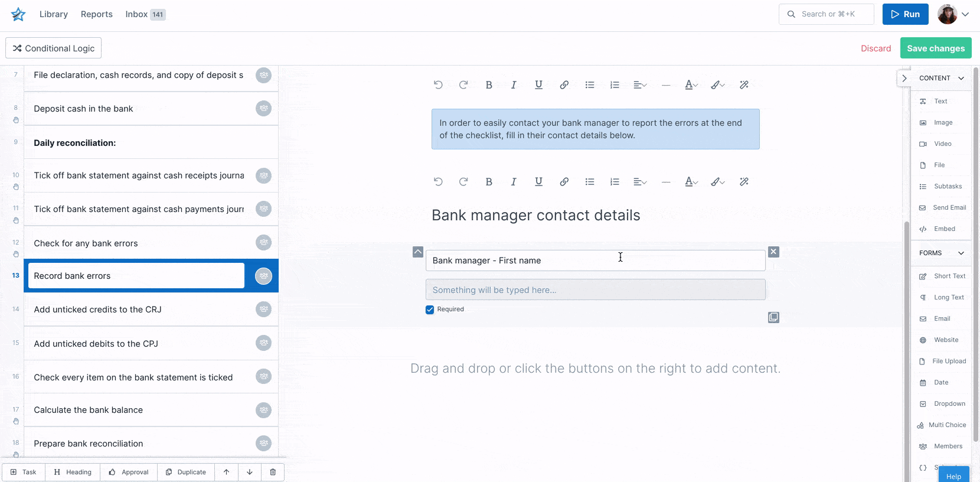This screenshot has width=980, height=482.
Task: Open the Inbox with 141 items
Action: (x=145, y=14)
